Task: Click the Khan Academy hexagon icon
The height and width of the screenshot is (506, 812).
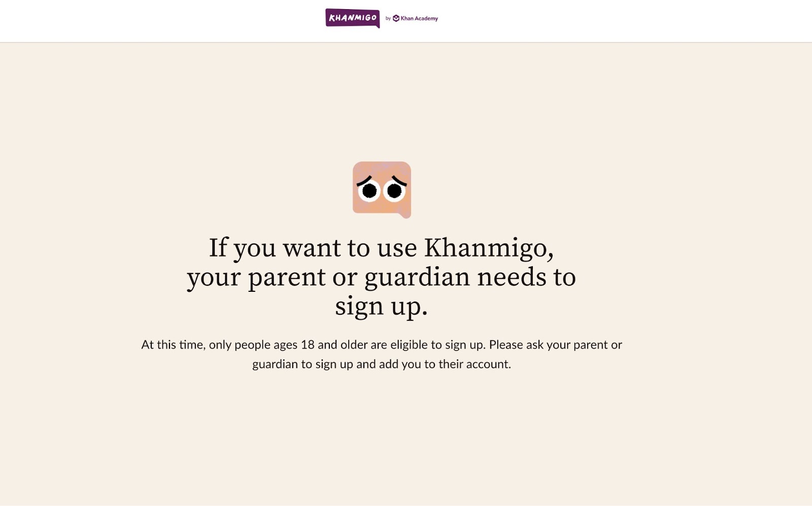Action: (396, 18)
